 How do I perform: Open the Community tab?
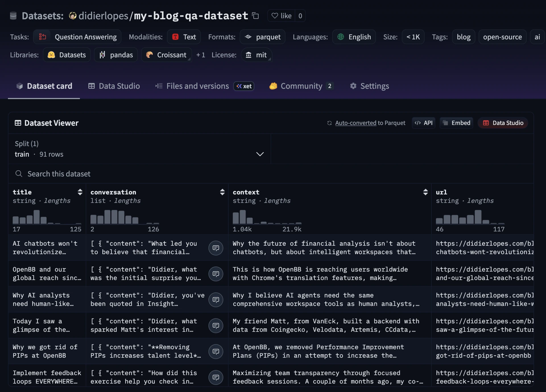tap(301, 86)
